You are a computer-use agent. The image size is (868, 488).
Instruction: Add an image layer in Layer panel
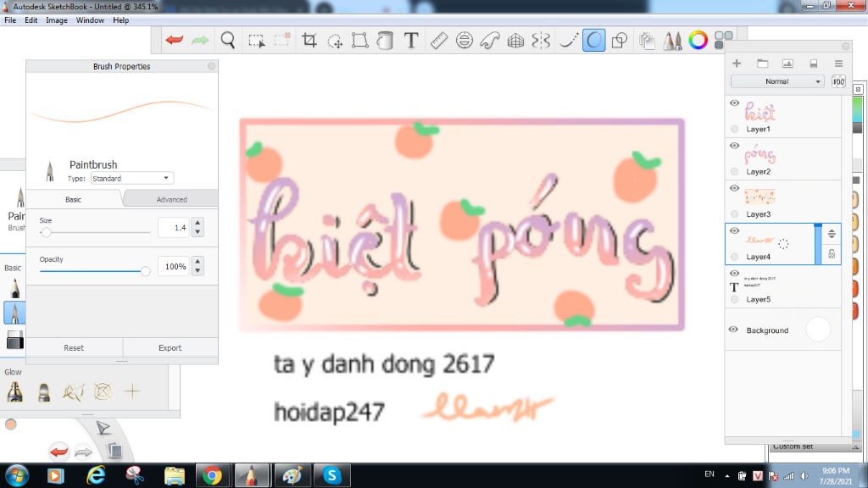pyautogui.click(x=787, y=63)
